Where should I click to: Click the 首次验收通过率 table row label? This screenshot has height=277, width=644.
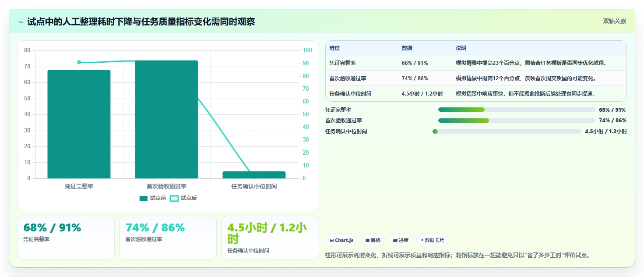tap(348, 78)
